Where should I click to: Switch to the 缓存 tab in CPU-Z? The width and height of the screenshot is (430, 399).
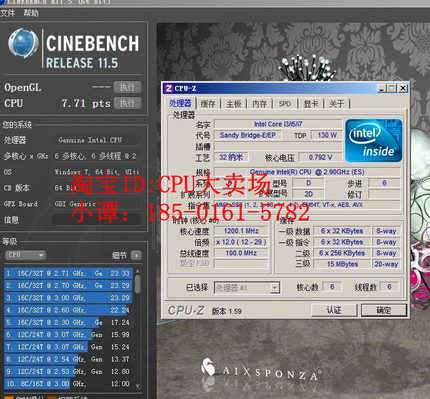[x=208, y=104]
